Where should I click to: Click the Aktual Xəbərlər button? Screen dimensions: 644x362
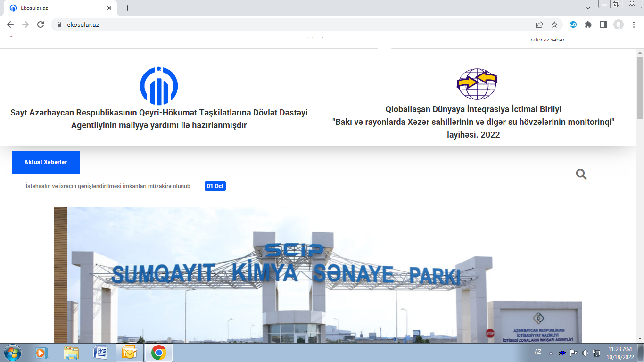click(46, 162)
